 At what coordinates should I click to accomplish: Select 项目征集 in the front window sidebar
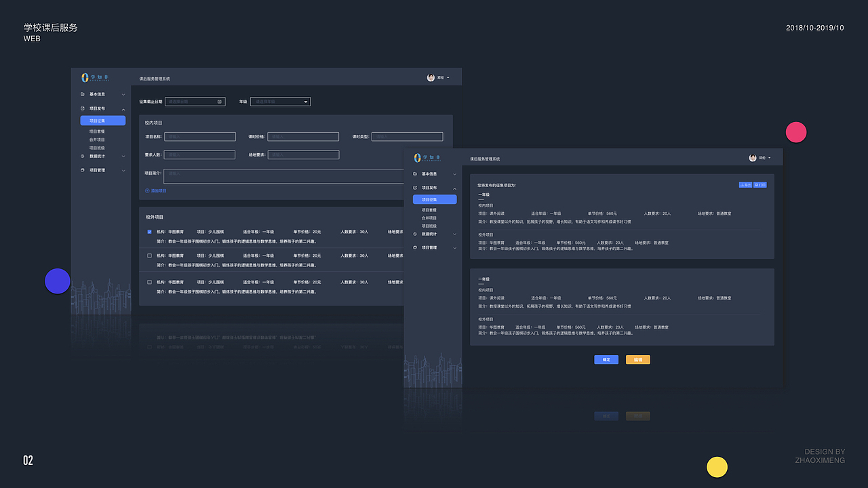click(435, 199)
